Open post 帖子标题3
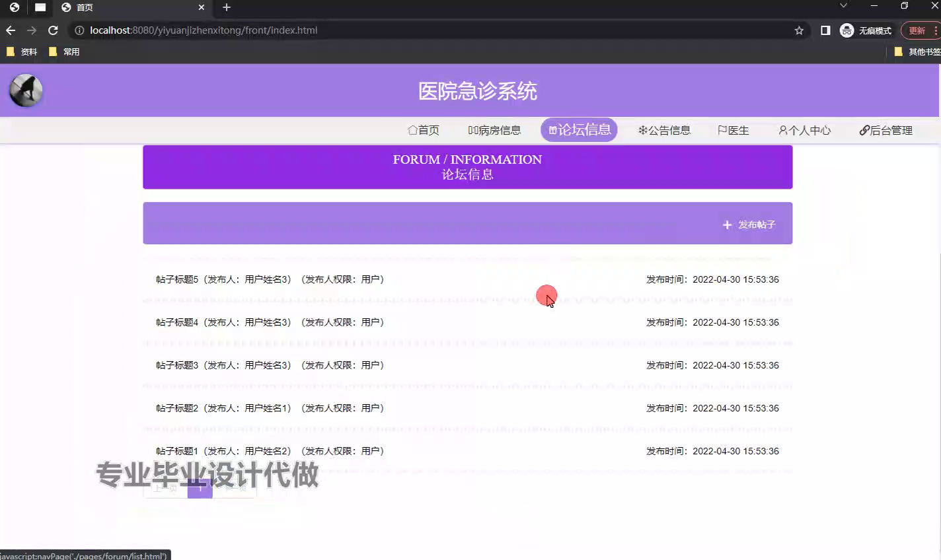The image size is (941, 560). tap(467, 365)
